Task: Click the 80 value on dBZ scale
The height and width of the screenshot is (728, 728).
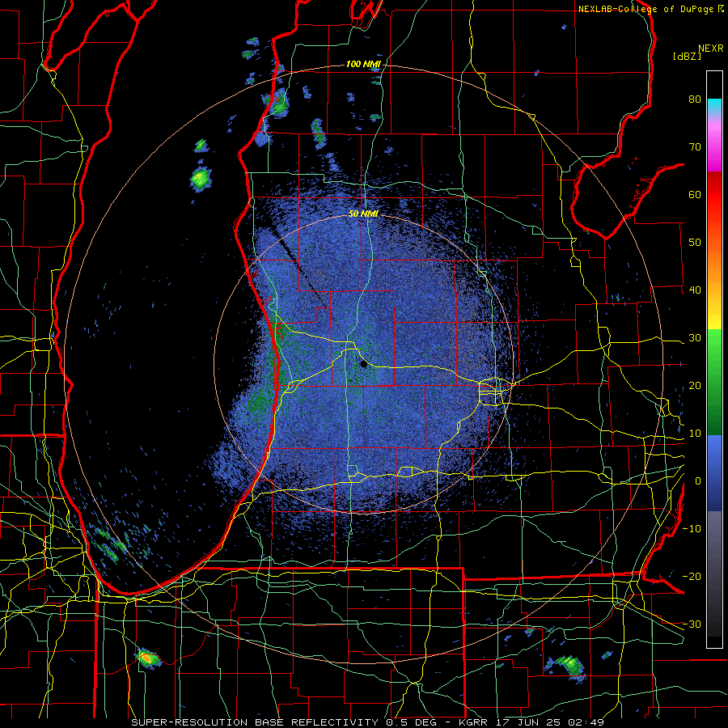Action: click(x=695, y=99)
